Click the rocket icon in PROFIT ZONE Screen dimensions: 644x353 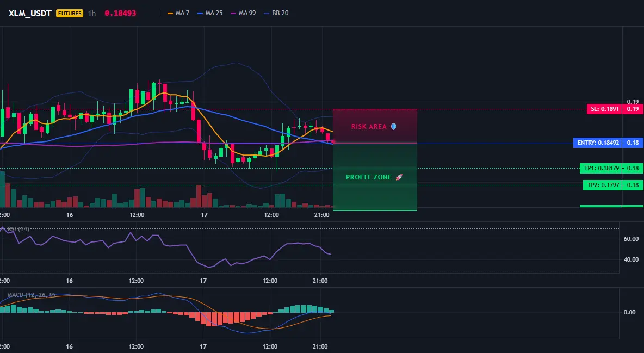pos(399,177)
